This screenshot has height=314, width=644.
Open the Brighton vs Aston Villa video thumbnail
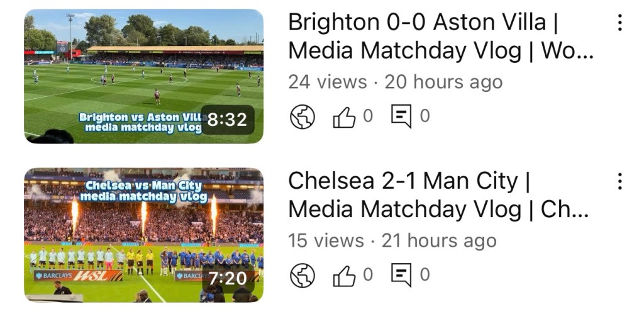(143, 76)
